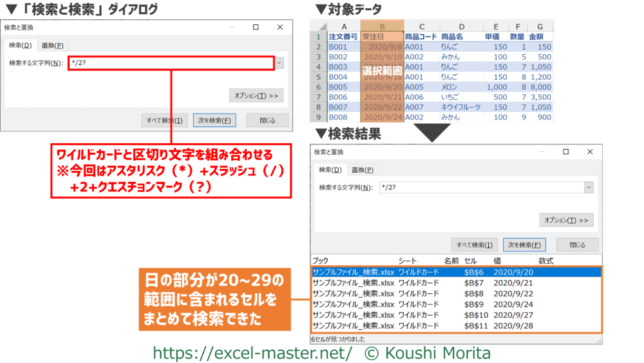Close the upper-left 検索と置換 dialog window

pyautogui.click(x=279, y=28)
